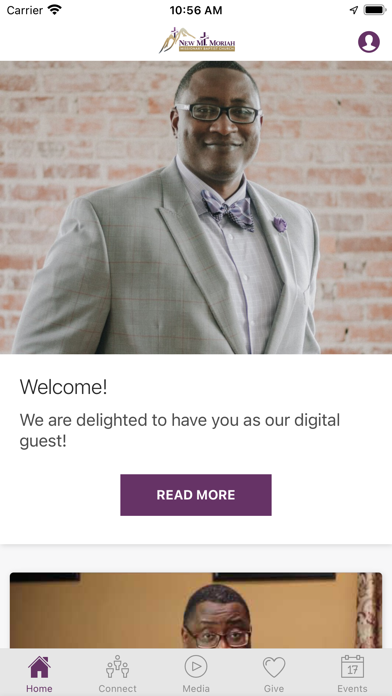Open the user profile icon
Viewport: 392px width, 696px height.
pyautogui.click(x=369, y=42)
